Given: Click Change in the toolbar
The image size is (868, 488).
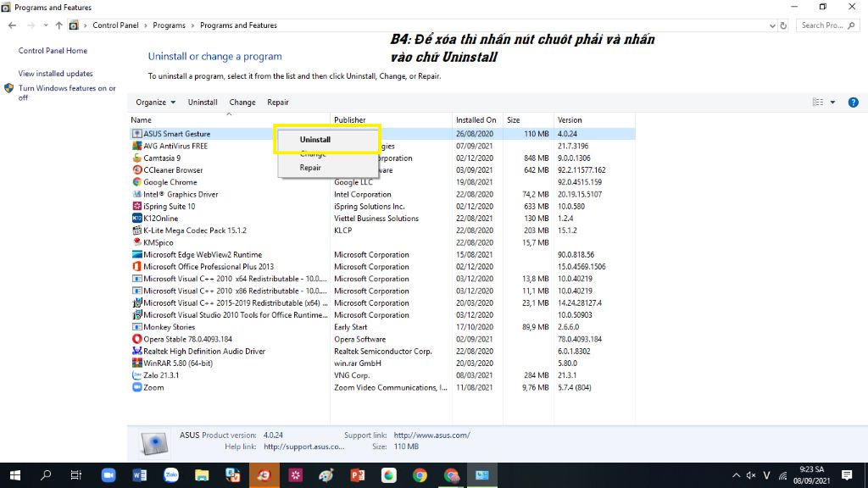Looking at the screenshot, I should [242, 103].
